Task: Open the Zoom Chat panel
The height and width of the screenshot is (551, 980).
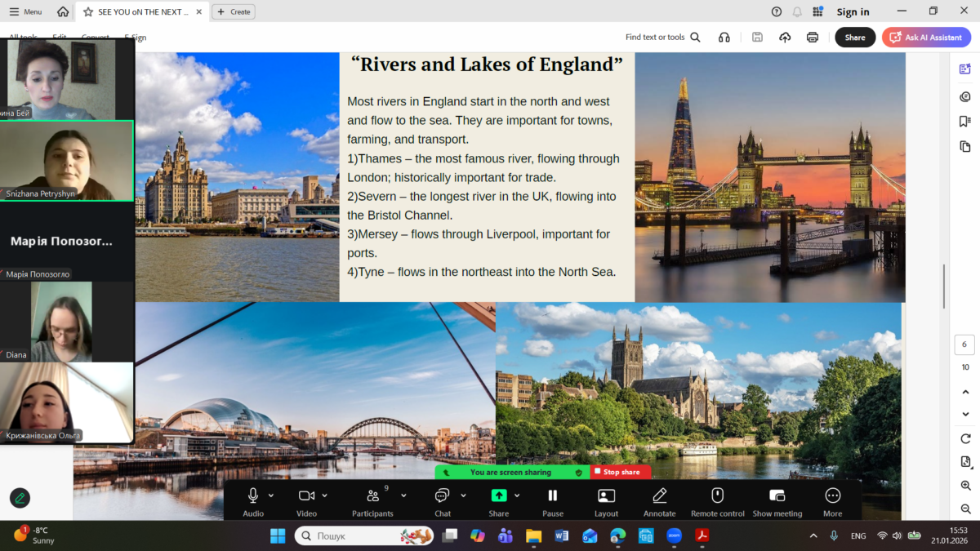Action: (x=442, y=495)
